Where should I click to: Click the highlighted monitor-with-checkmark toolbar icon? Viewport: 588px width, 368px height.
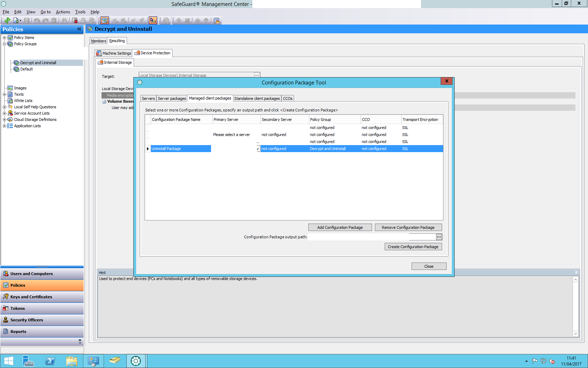104,20
